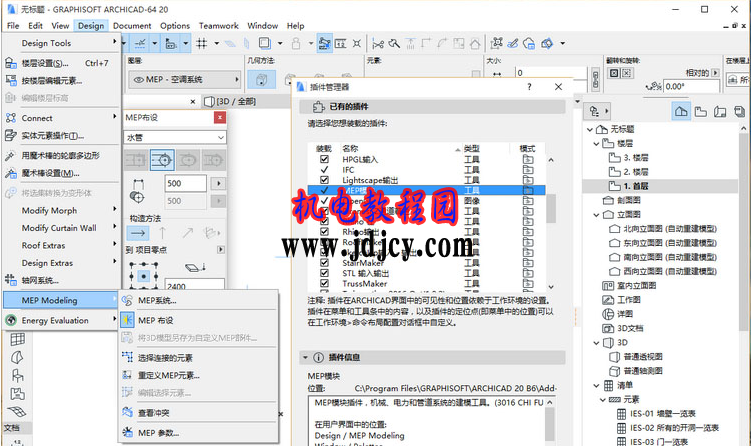
Task: Uncheck the HPGL输入 plugin checkbox
Action: (324, 160)
